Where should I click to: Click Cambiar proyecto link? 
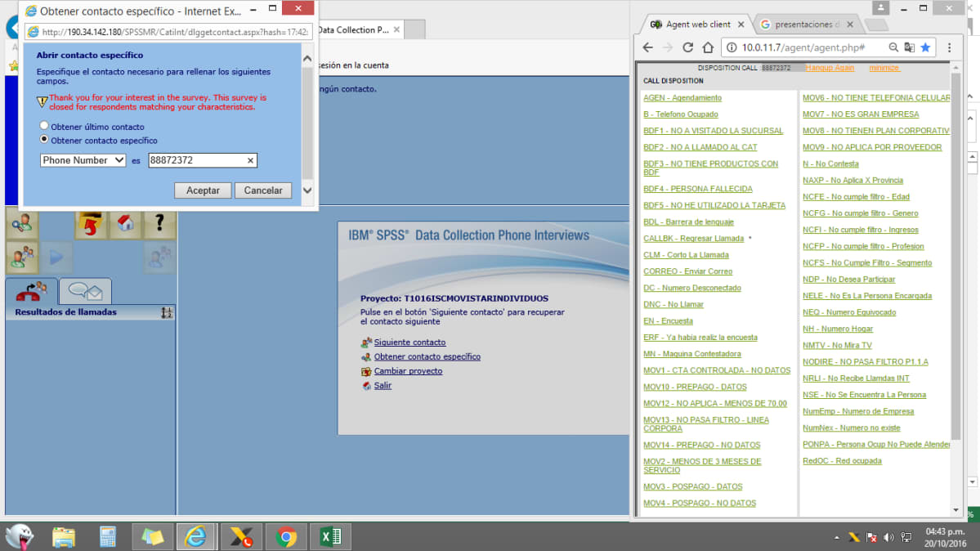tap(408, 371)
